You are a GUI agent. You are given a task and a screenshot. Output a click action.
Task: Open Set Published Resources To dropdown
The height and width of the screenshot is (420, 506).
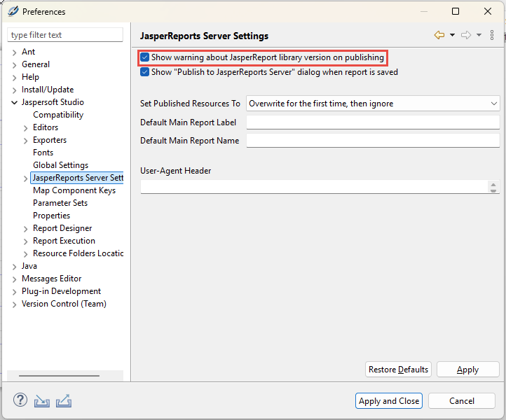click(x=373, y=104)
